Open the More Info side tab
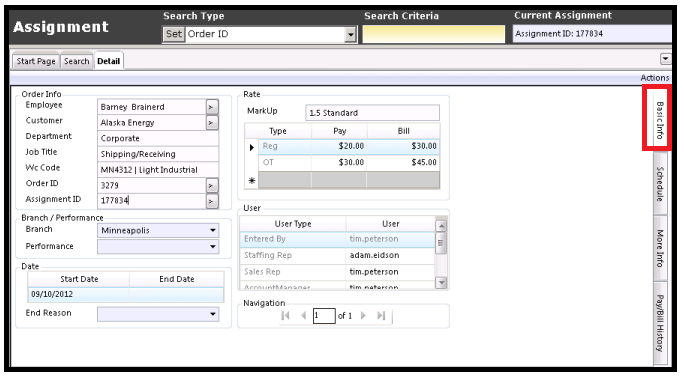The height and width of the screenshot is (376, 684). pos(660,248)
